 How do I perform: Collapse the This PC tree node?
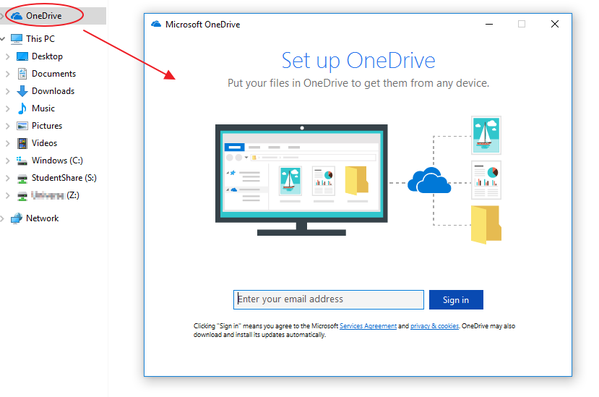coord(2,39)
